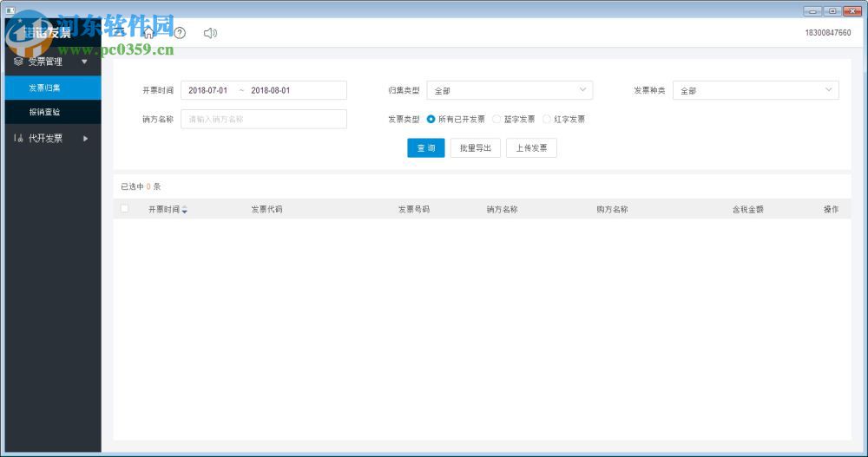
Task: Collapse the 发票管理 menu arrow
Action: tap(85, 62)
